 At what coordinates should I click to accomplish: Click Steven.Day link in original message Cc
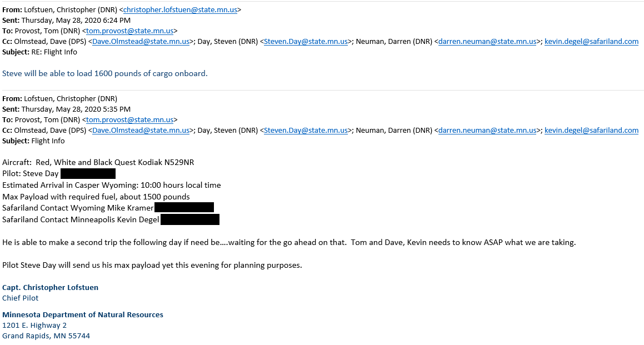(x=306, y=130)
